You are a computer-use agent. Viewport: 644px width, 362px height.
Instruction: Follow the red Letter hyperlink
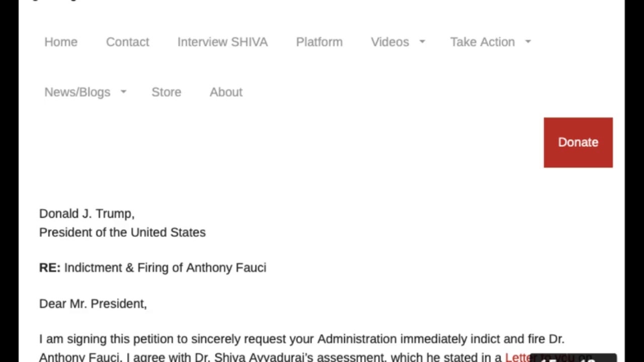pos(517,357)
